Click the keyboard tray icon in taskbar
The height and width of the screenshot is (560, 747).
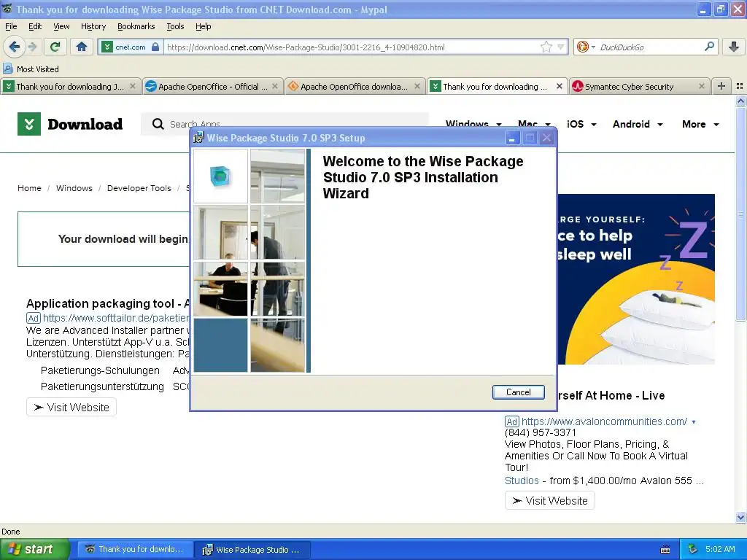click(x=665, y=550)
